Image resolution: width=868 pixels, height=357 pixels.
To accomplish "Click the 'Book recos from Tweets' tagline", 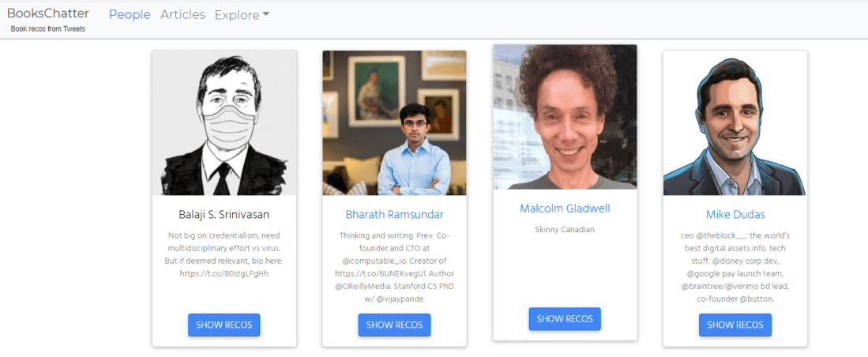I will pyautogui.click(x=47, y=29).
